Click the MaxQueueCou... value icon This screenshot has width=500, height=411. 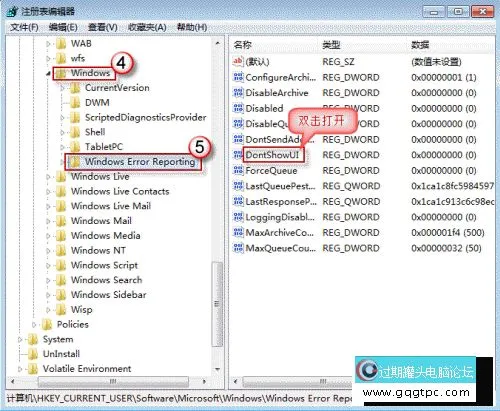coord(238,248)
